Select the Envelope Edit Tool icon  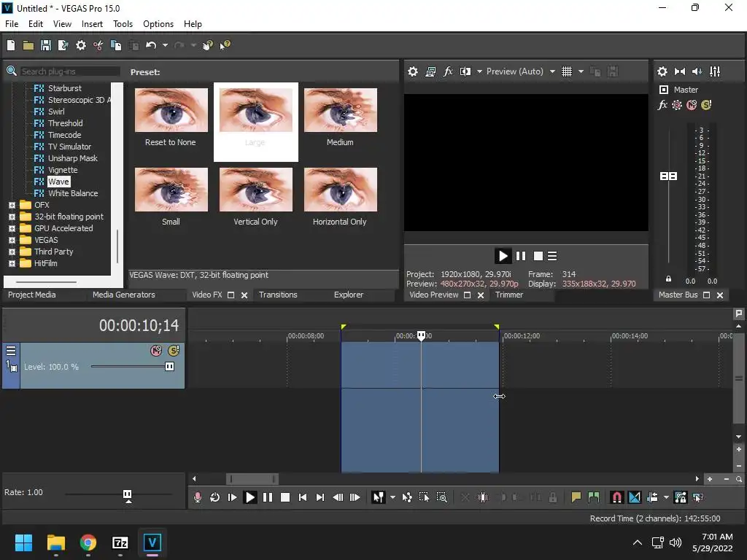(x=407, y=497)
